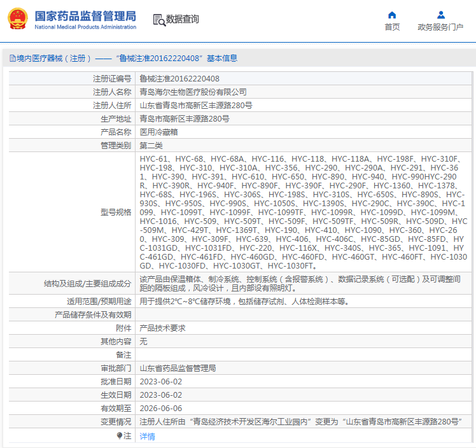
Task: Select management category 第二类
Action: (151, 145)
